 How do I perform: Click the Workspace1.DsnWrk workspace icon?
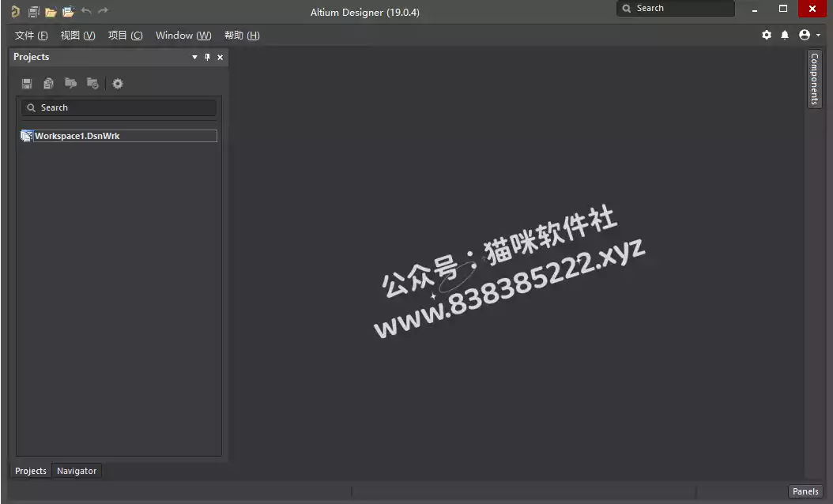(27, 136)
